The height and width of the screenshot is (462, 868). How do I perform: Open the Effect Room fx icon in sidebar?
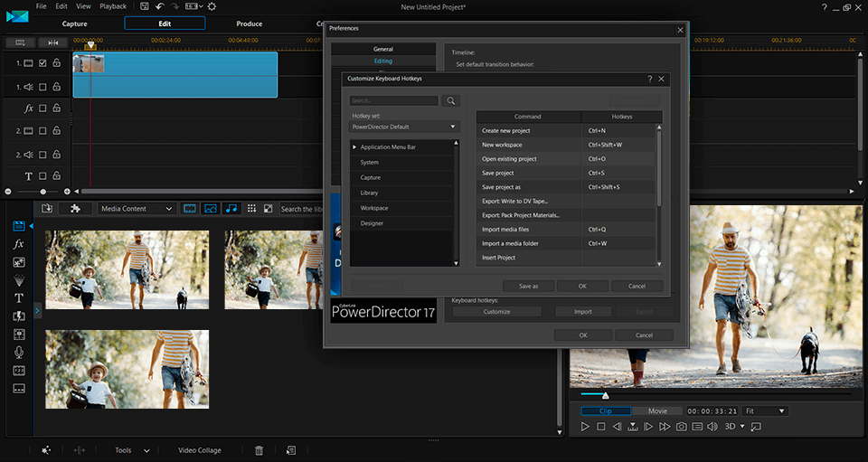point(19,244)
